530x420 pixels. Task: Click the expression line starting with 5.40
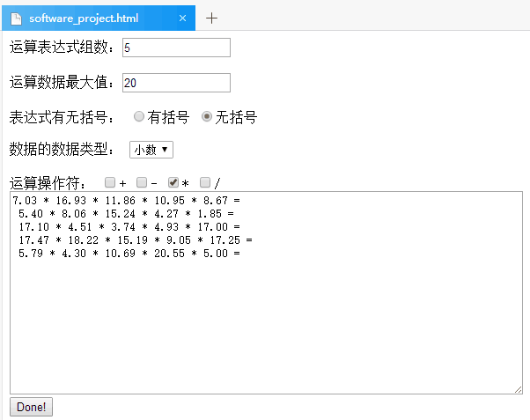coord(126,214)
